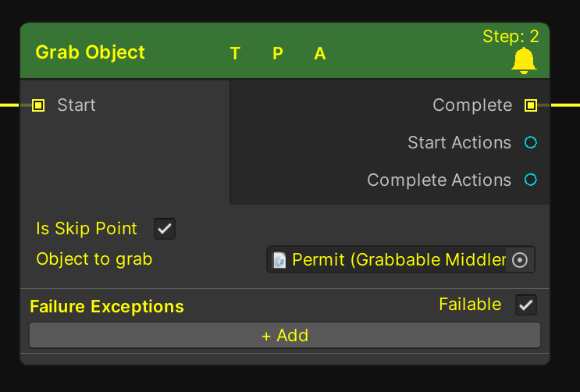Open the object picker circle for Permit
This screenshot has width=580, height=392.
pyautogui.click(x=521, y=260)
